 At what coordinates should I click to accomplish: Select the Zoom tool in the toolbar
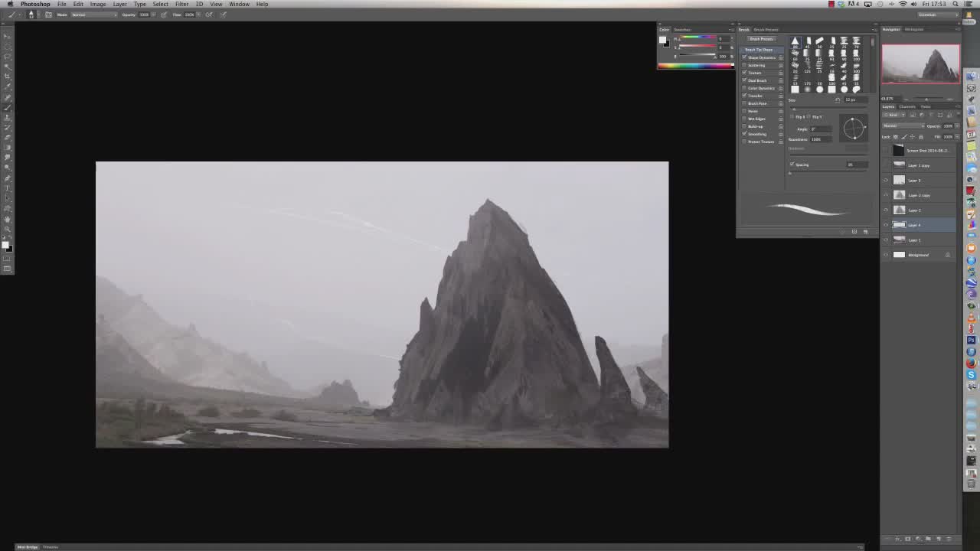coord(8,228)
